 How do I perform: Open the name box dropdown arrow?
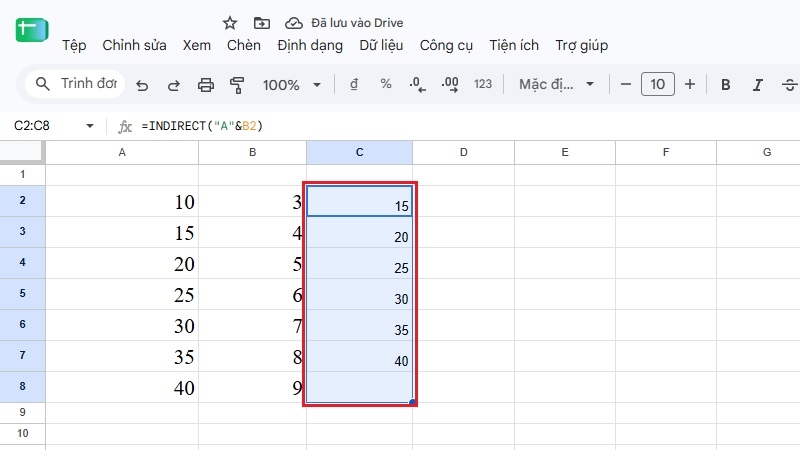(x=90, y=126)
